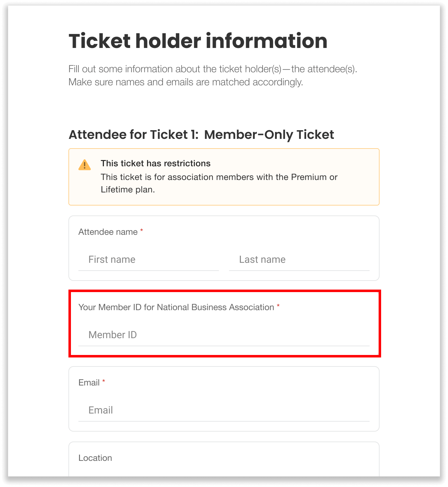
Task: Click the 'Member-Only Ticket' label
Action: click(269, 135)
